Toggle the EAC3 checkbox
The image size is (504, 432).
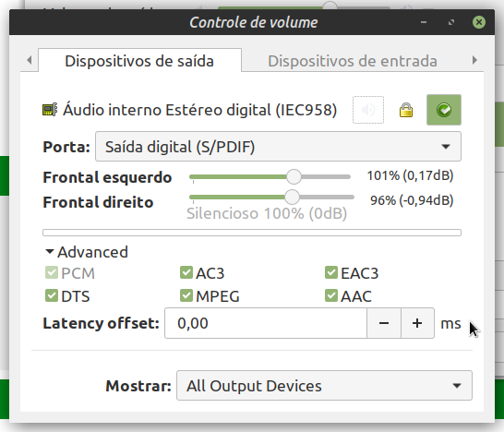click(331, 272)
